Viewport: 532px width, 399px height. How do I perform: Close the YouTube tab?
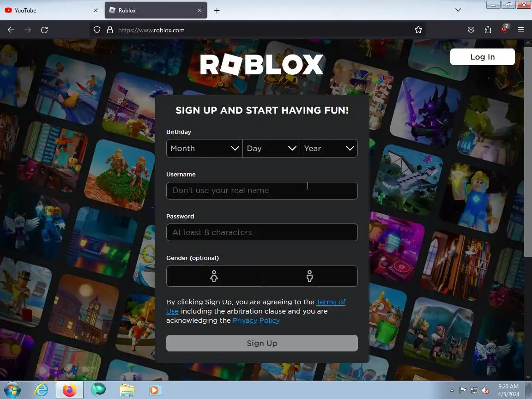(96, 10)
